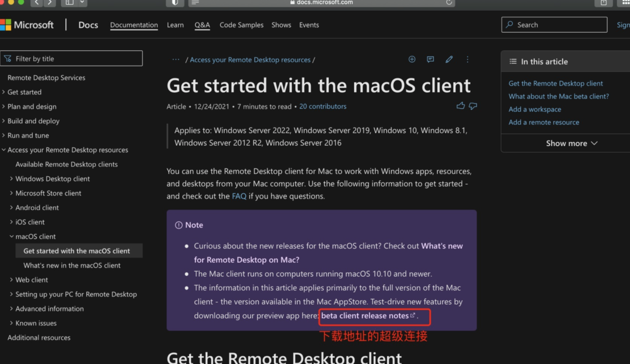The image size is (630, 364).
Task: Open Reader view icon in address bar
Action: 195,2
